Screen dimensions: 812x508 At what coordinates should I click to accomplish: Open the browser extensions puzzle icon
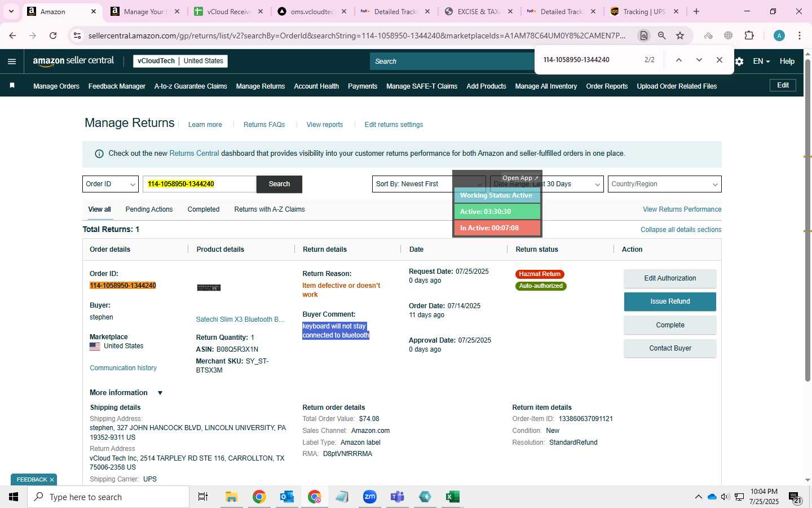749,36
